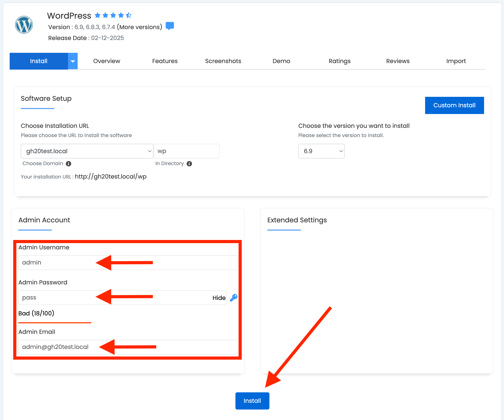The width and height of the screenshot is (504, 420).
Task: Go to the Import tab
Action: [456, 61]
